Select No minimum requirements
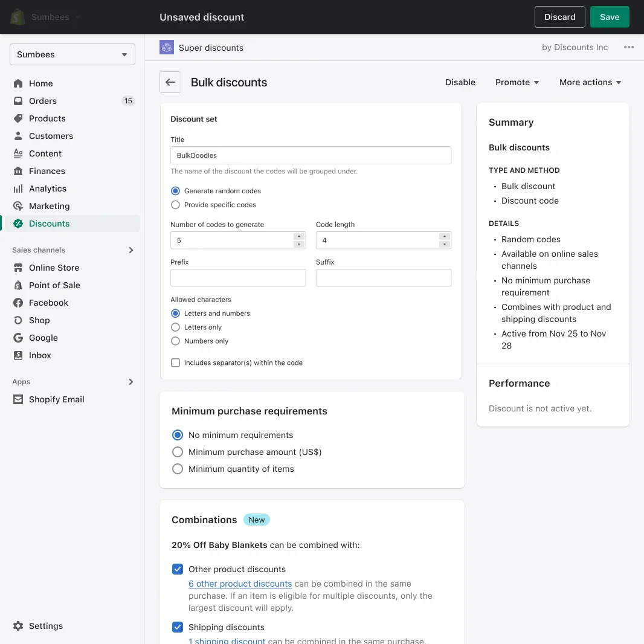This screenshot has height=644, width=644. tap(178, 435)
